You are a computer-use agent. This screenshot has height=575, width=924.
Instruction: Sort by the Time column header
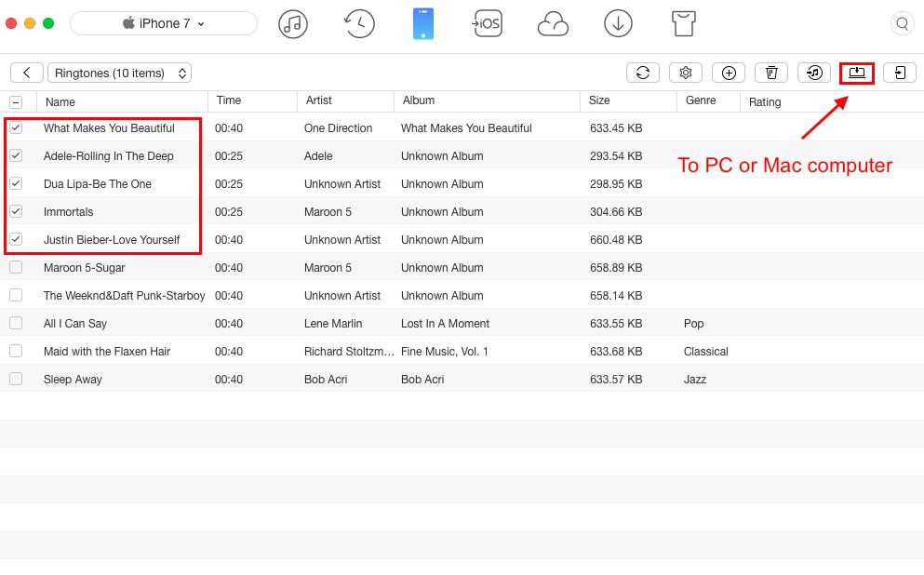tap(253, 100)
